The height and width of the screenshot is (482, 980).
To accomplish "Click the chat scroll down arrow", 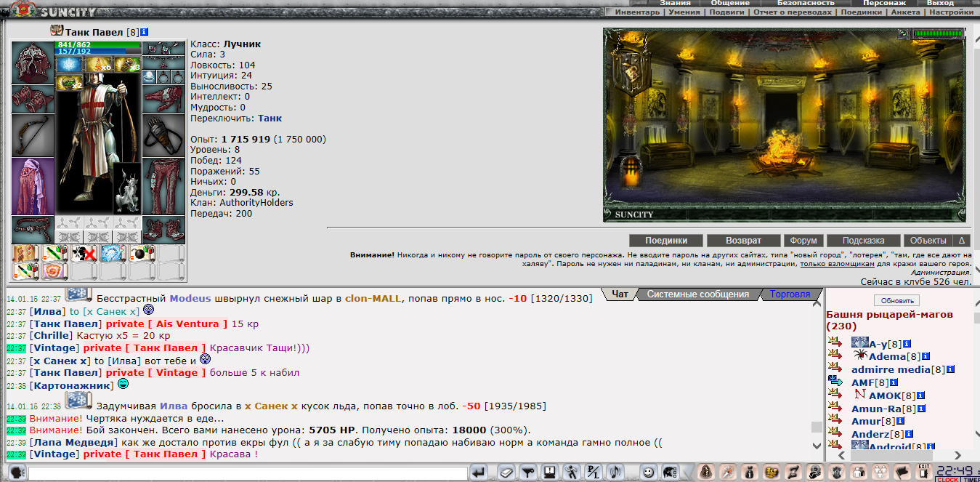I will coord(817,446).
